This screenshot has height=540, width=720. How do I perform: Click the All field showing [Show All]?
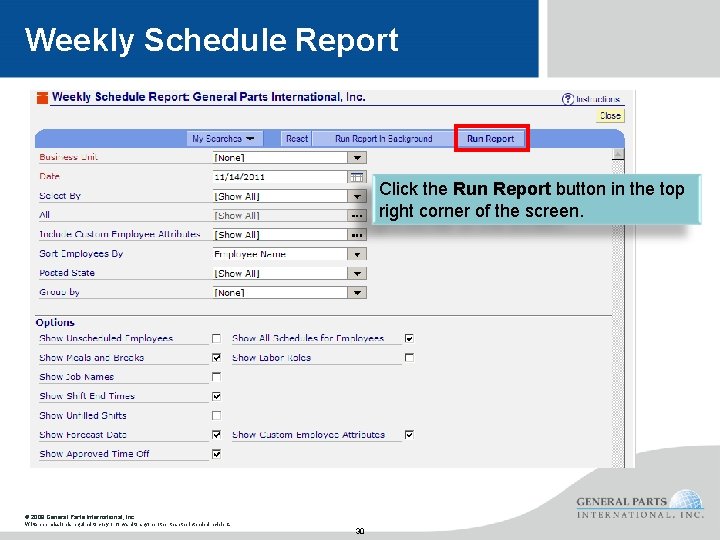click(280, 215)
